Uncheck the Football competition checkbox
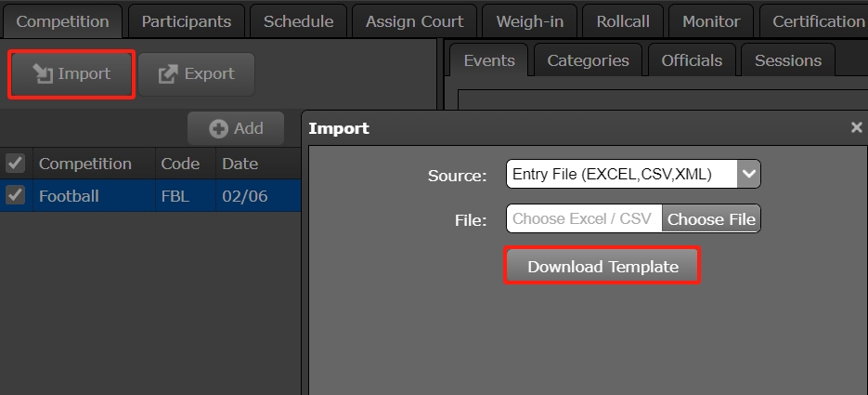Image resolution: width=868 pixels, height=395 pixels. (15, 195)
